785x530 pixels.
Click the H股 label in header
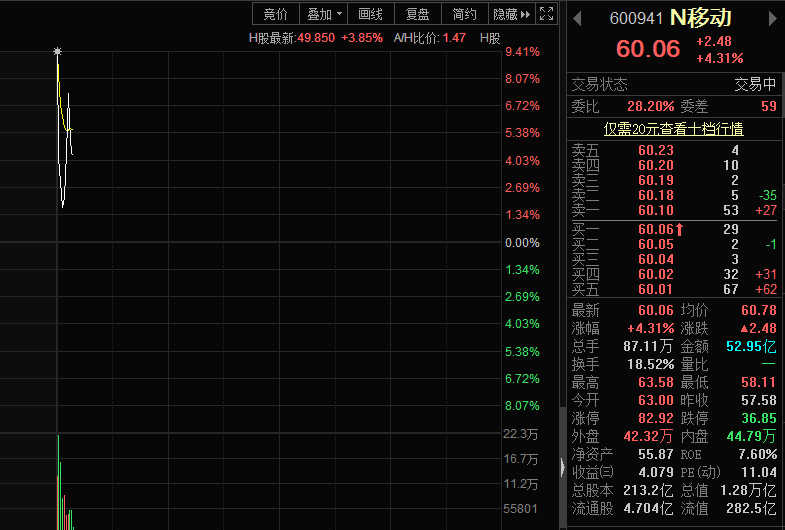tap(490, 38)
